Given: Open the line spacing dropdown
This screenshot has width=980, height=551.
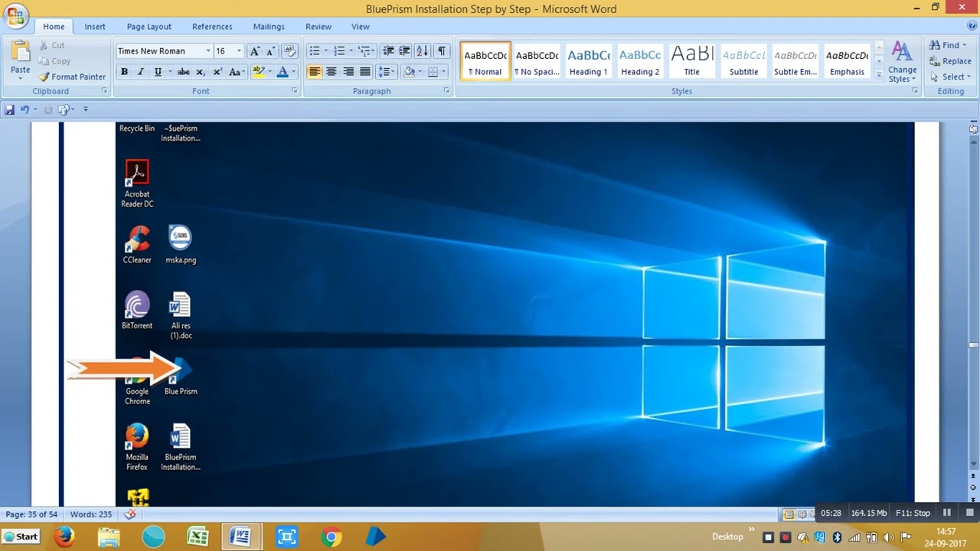Looking at the screenshot, I should (385, 71).
